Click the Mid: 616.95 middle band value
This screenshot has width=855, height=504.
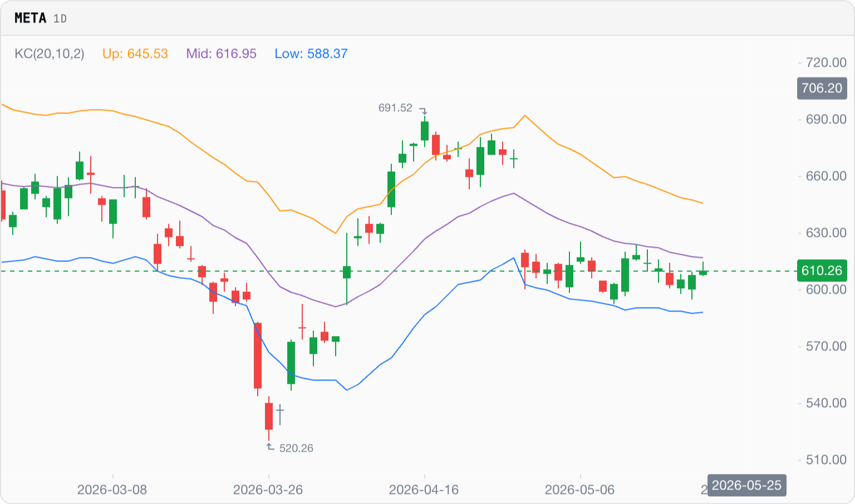(x=221, y=53)
